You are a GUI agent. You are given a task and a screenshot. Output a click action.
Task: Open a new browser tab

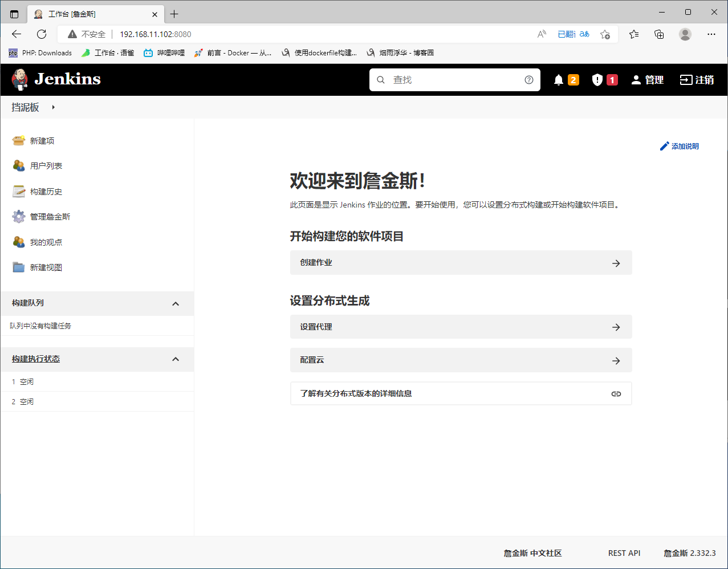[174, 14]
